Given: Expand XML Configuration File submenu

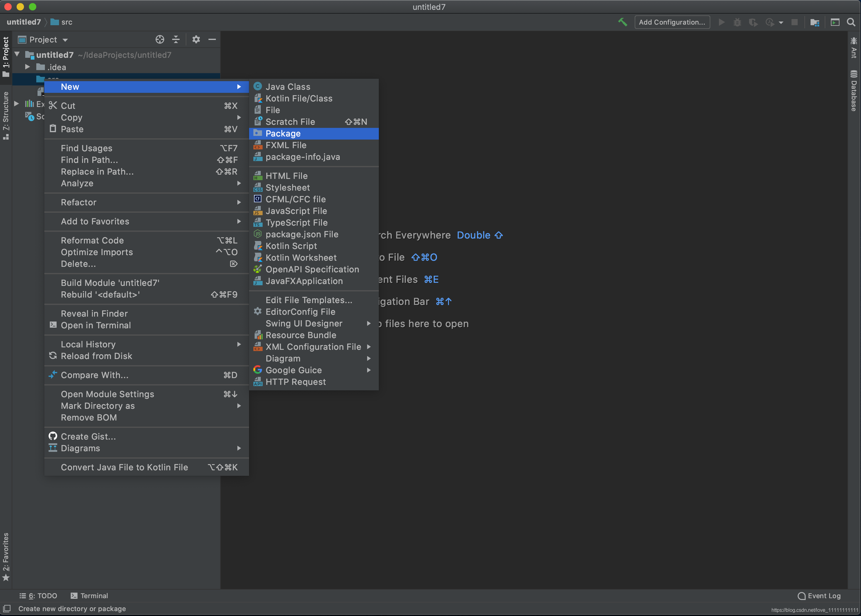Looking at the screenshot, I should [x=313, y=347].
